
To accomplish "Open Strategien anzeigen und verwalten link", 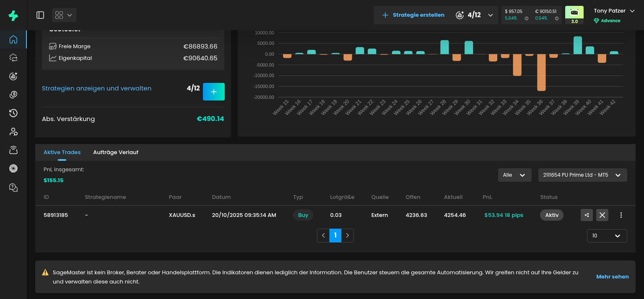I will click(x=96, y=88).
